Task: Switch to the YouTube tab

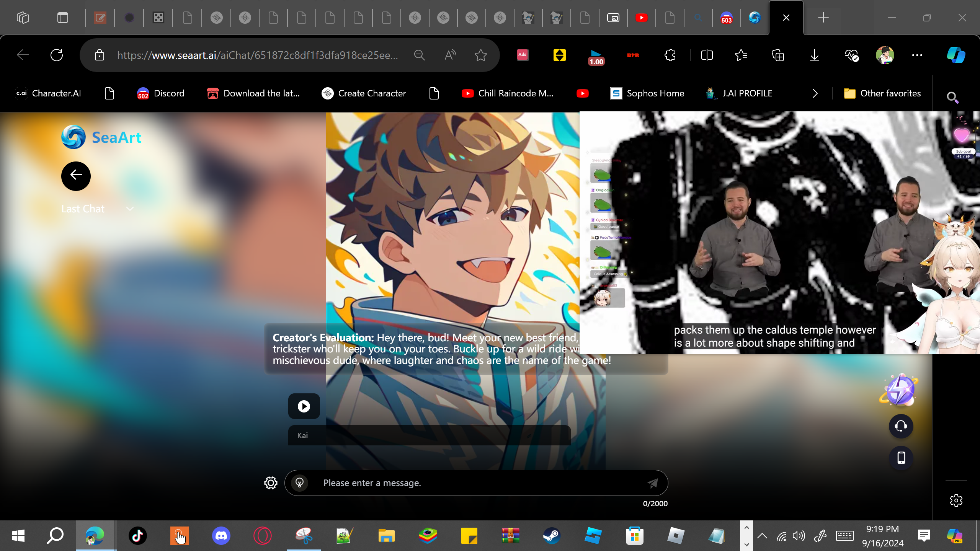Action: [x=642, y=18]
